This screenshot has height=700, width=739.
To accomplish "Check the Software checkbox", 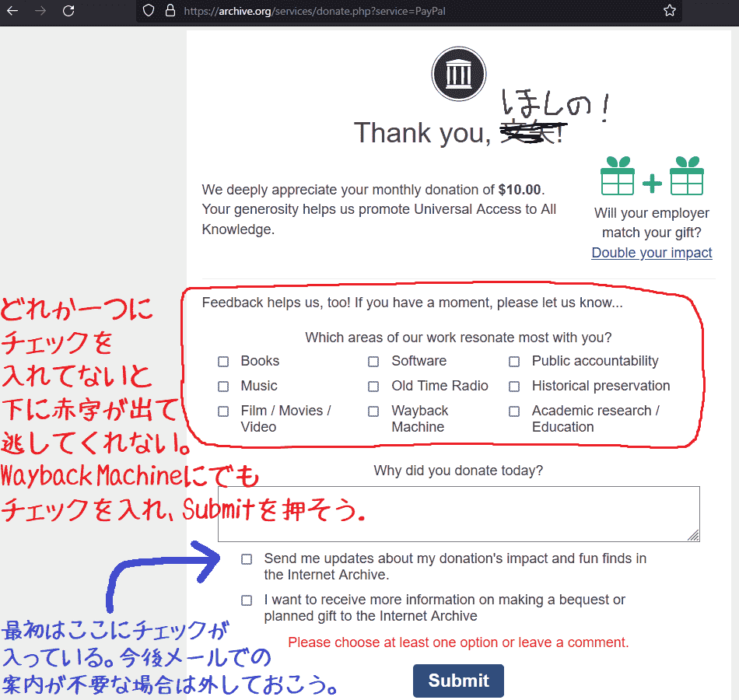I will (373, 362).
